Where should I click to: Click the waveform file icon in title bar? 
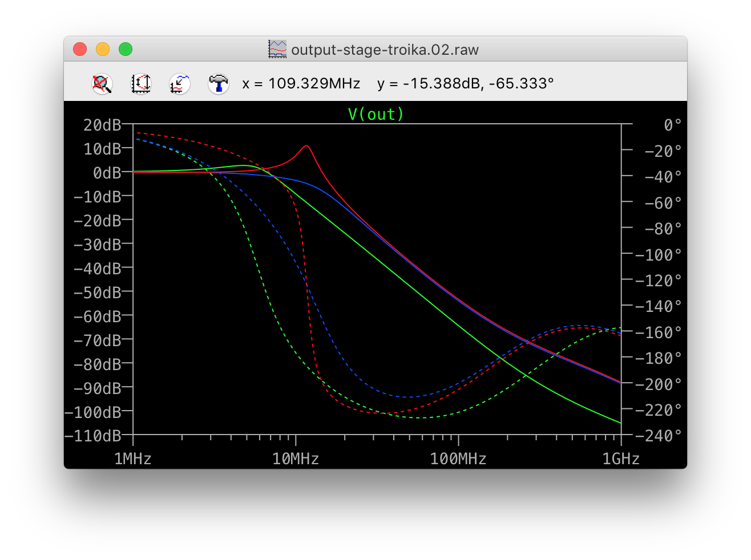pos(277,50)
